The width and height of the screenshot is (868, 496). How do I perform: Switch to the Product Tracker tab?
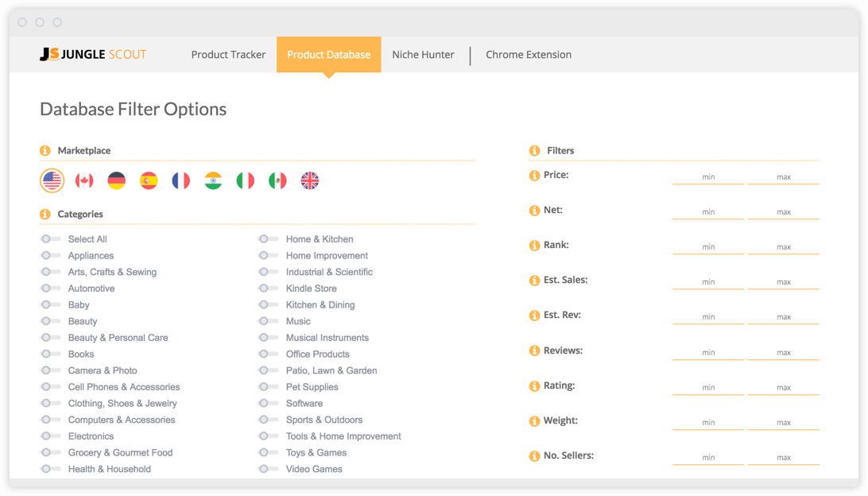point(228,54)
